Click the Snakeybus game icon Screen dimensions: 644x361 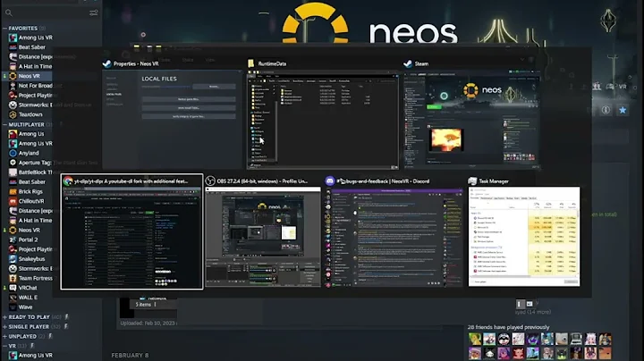point(13,259)
